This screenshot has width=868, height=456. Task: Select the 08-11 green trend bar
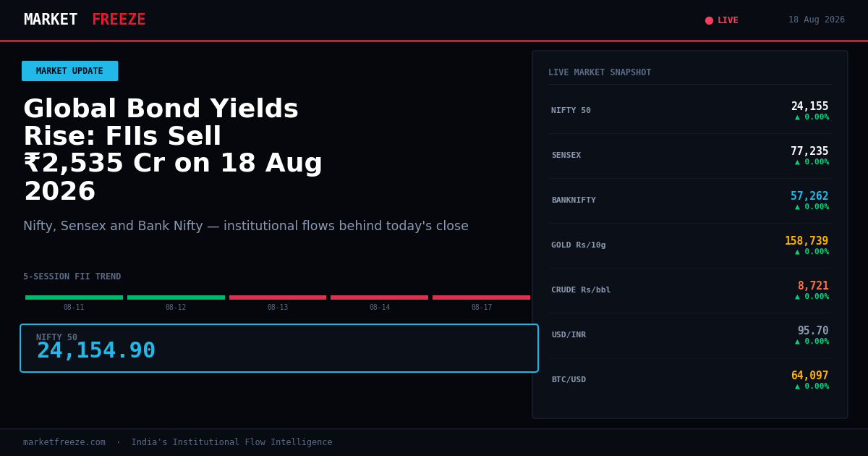[74, 297]
